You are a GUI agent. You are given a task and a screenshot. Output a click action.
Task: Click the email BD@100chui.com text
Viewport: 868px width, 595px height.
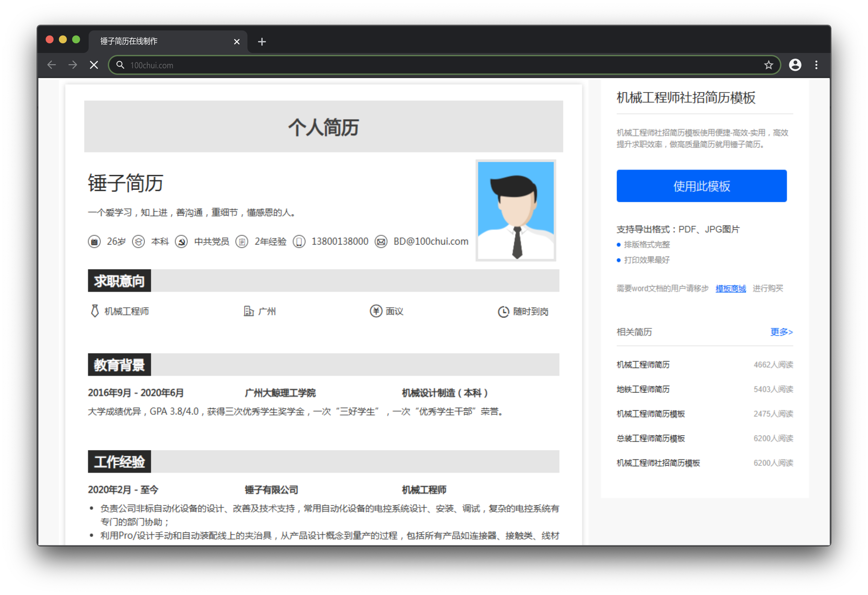tap(431, 242)
